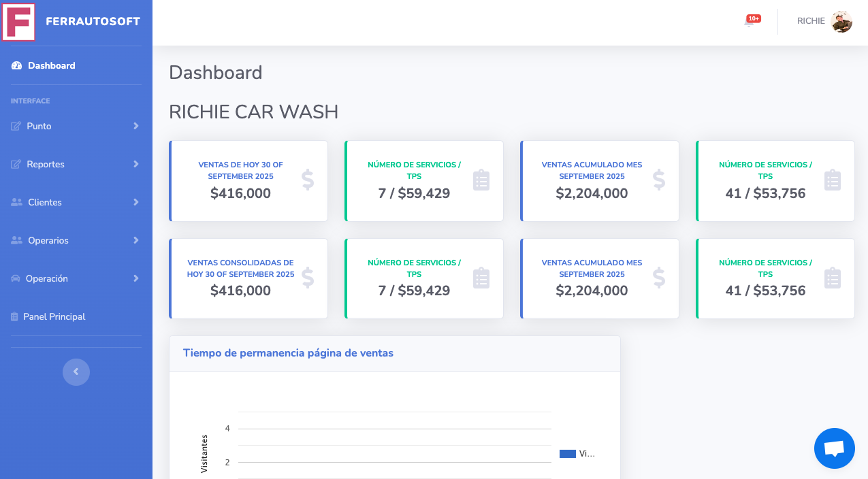This screenshot has height=479, width=868.
Task: Click the edit icon beside Reportes
Action: [x=16, y=165]
